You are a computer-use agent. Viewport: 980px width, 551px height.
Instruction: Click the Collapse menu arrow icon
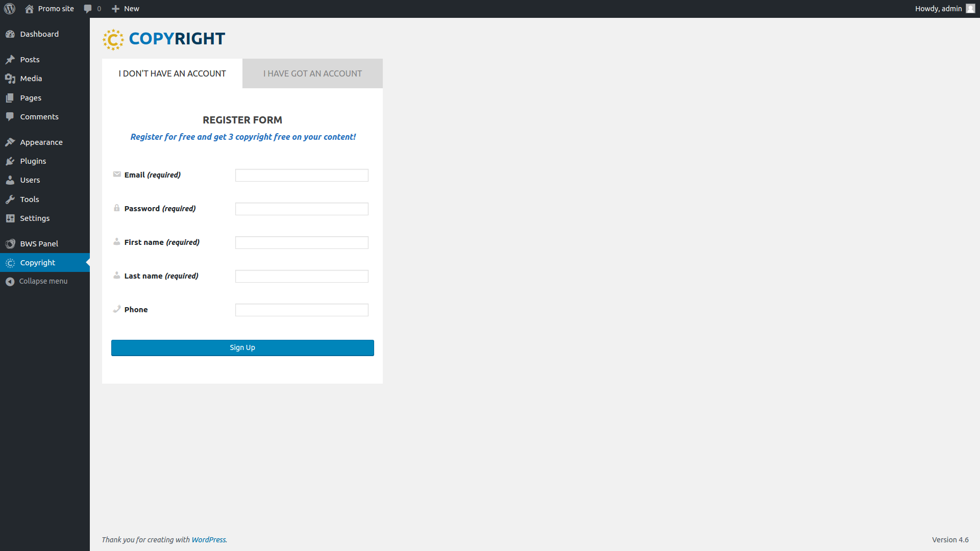pos(10,282)
